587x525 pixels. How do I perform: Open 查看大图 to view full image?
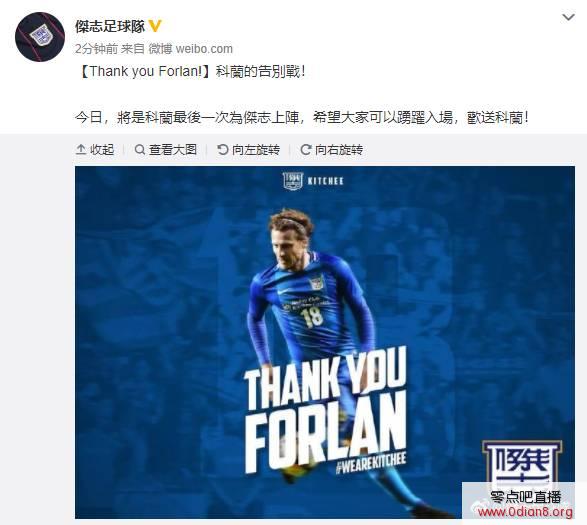[165, 150]
